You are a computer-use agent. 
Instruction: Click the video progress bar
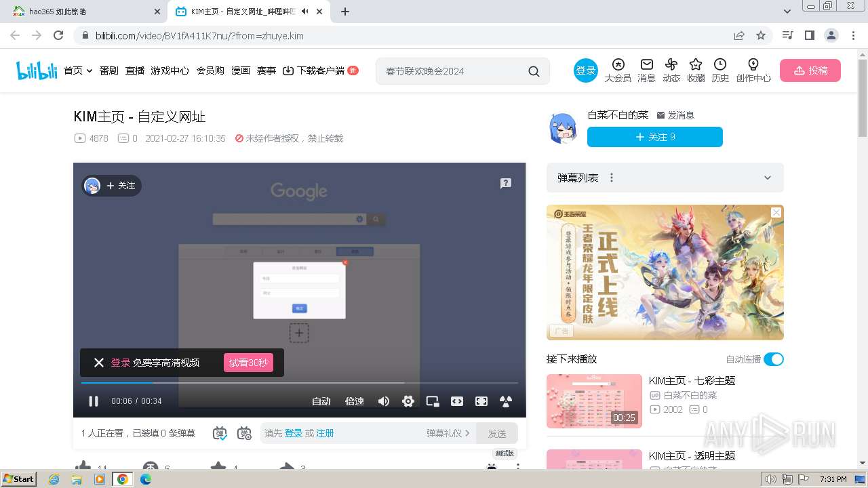(x=300, y=383)
